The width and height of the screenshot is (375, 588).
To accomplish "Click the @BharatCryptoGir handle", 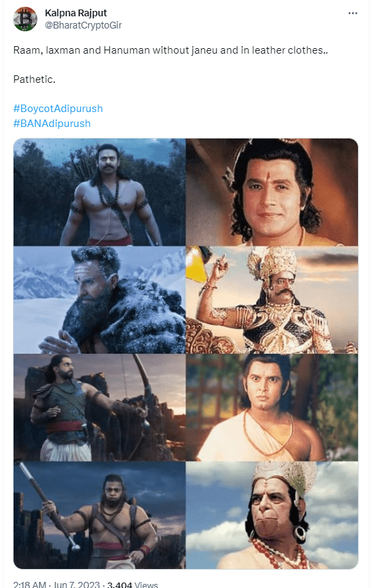I will 84,25.
